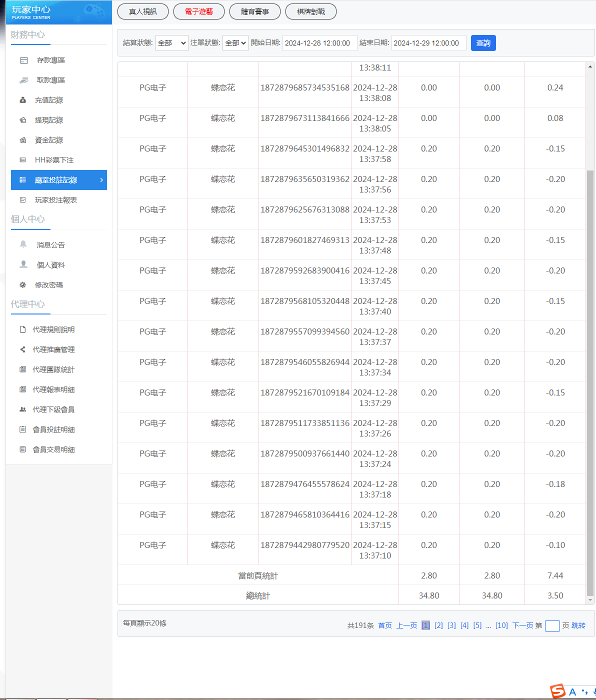Click the fund record (資金記錄) icon
The image size is (596, 700).
coord(23,140)
